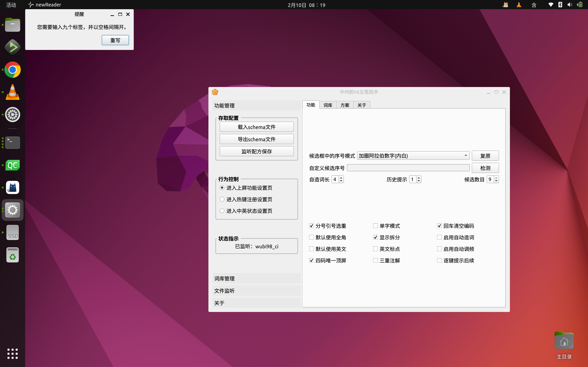588x367 pixels.
Task: Open the Trash recycle bin icon
Action: tap(12, 255)
